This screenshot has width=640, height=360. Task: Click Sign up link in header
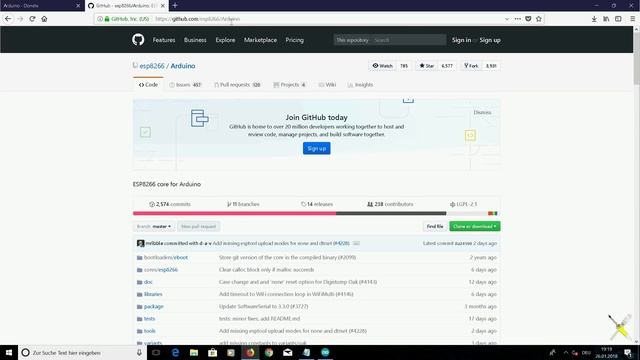pos(490,40)
